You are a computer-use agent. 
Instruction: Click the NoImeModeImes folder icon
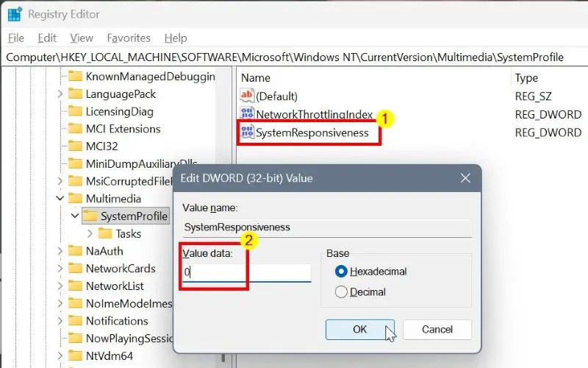(x=75, y=303)
